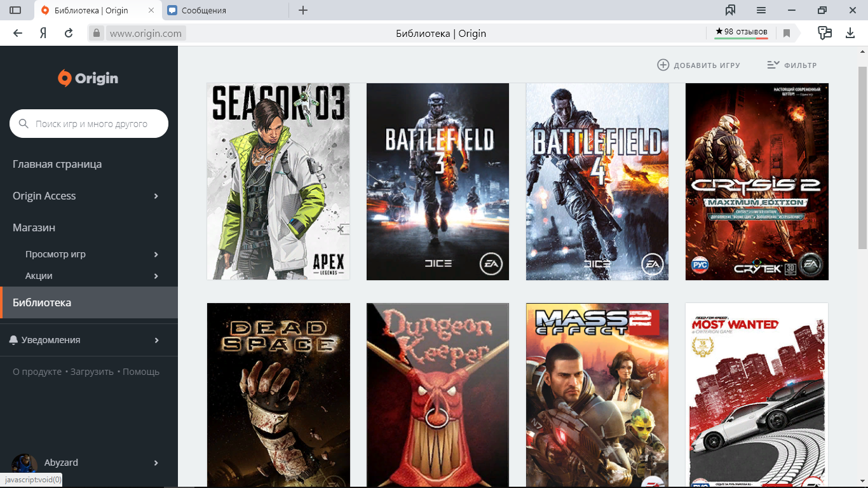Open the Dungeon Keeper game tile

pyautogui.click(x=438, y=395)
